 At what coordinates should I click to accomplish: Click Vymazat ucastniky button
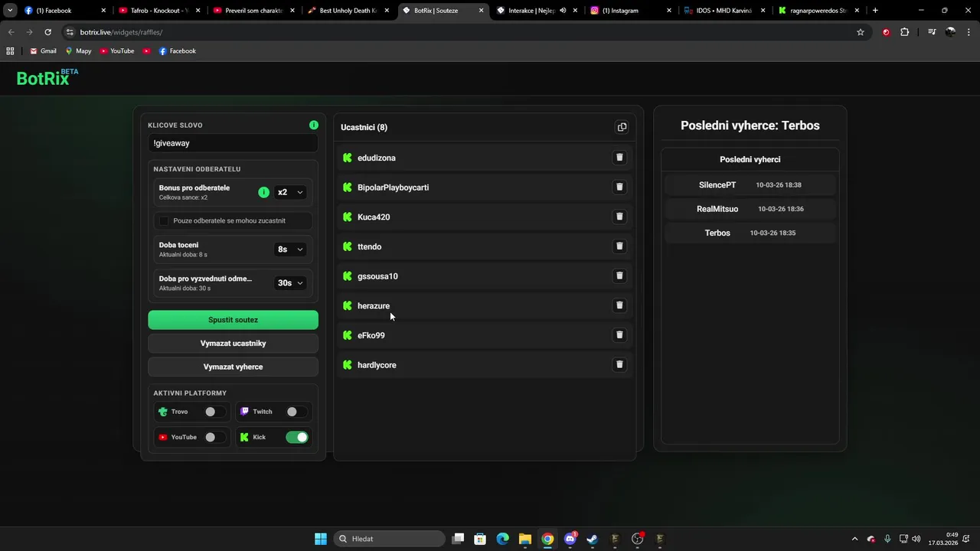[x=233, y=344]
